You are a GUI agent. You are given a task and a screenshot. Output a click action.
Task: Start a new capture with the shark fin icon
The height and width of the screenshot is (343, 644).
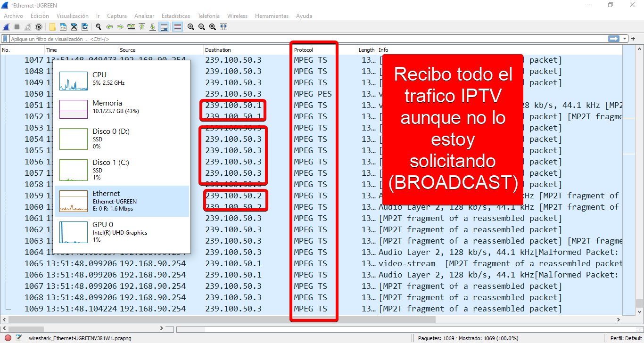click(6, 27)
